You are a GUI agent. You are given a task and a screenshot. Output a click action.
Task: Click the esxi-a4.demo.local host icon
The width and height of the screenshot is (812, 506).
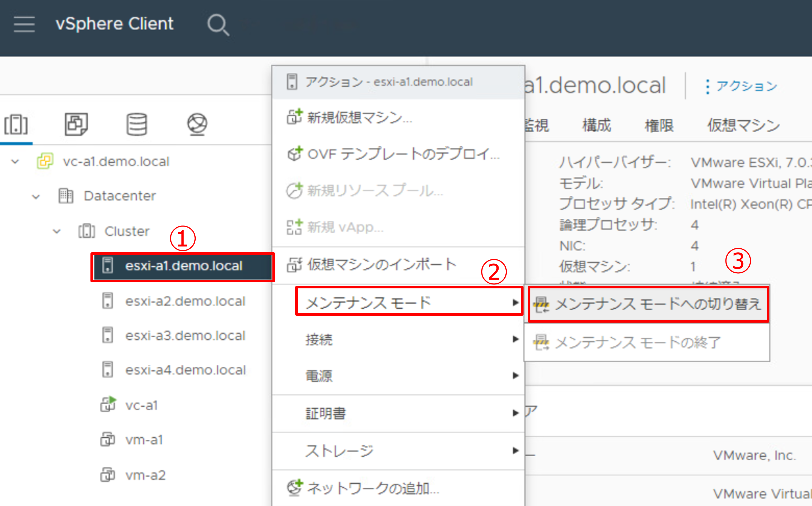point(108,369)
